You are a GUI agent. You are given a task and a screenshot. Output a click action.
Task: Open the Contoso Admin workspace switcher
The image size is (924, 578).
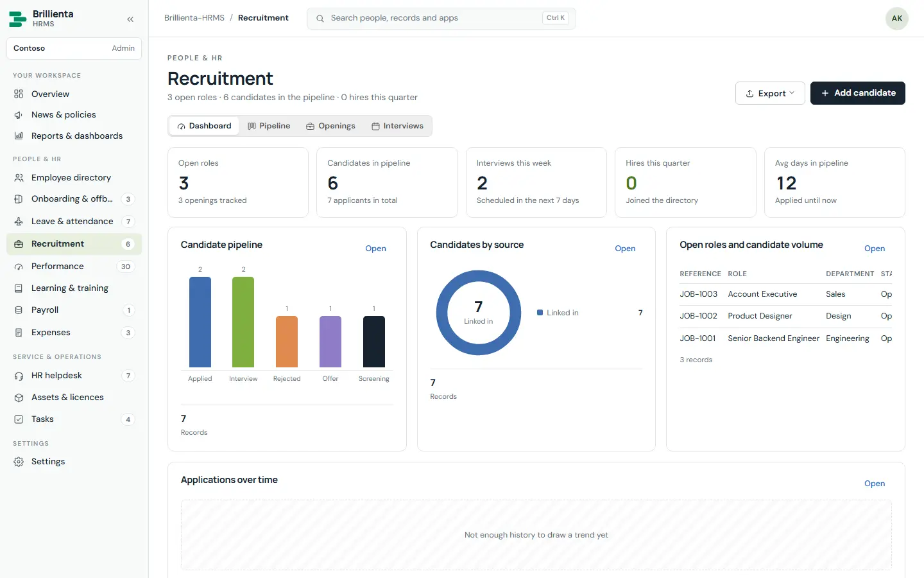[74, 48]
